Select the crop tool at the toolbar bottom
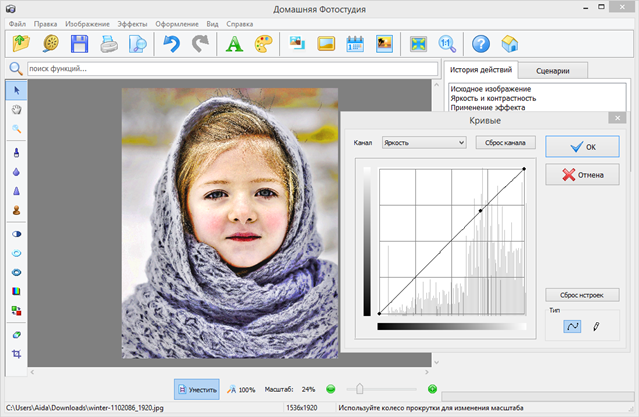Screen dimensions: 639x417 click(16, 353)
